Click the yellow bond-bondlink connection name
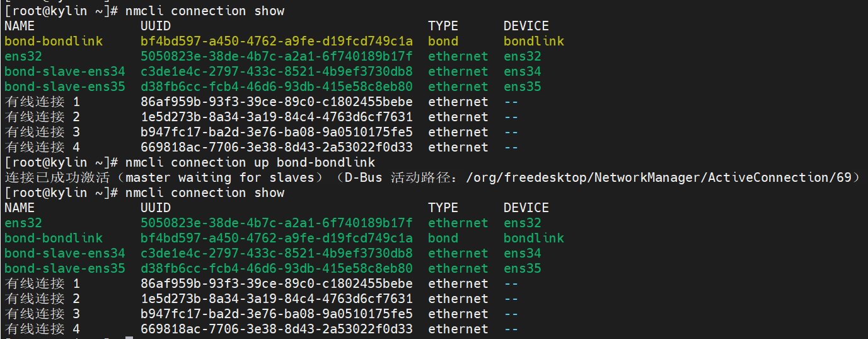The height and width of the screenshot is (339, 868). point(53,41)
